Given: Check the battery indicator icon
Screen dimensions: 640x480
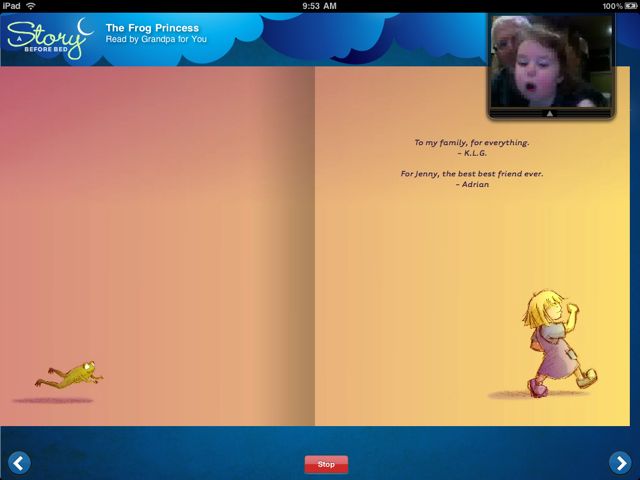Looking at the screenshot, I should click(x=631, y=6).
